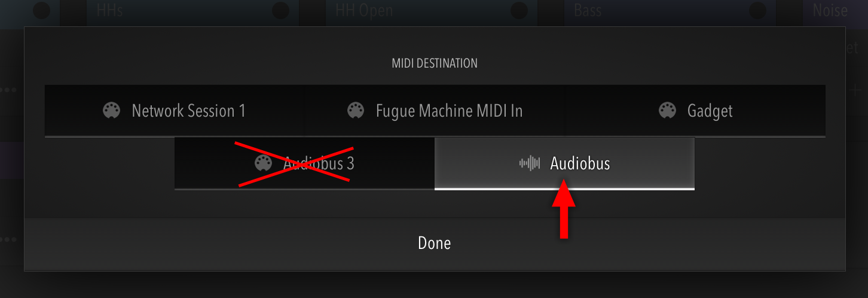This screenshot has height=298, width=868.
Task: Open the upper three-dots menu on the left edge
Action: pos(8,90)
